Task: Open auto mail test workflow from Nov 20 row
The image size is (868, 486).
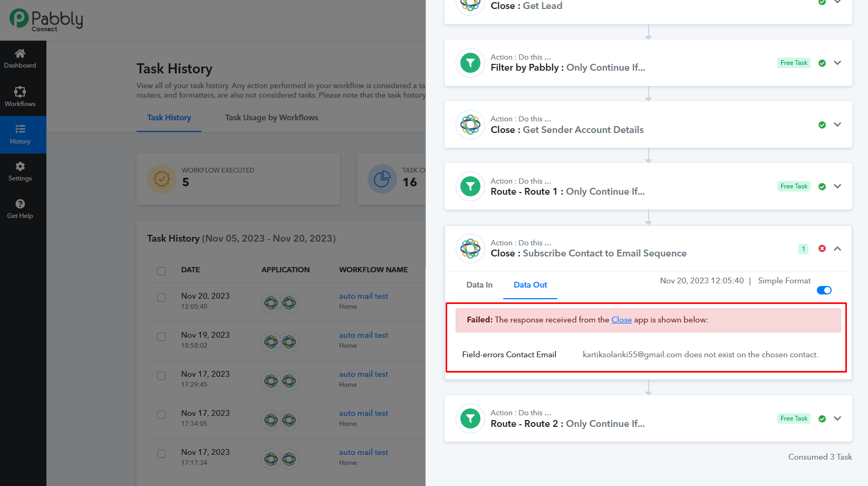Action: pos(363,296)
